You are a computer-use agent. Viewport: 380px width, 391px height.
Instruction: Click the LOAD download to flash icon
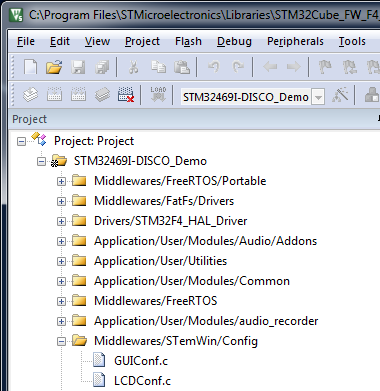point(158,94)
